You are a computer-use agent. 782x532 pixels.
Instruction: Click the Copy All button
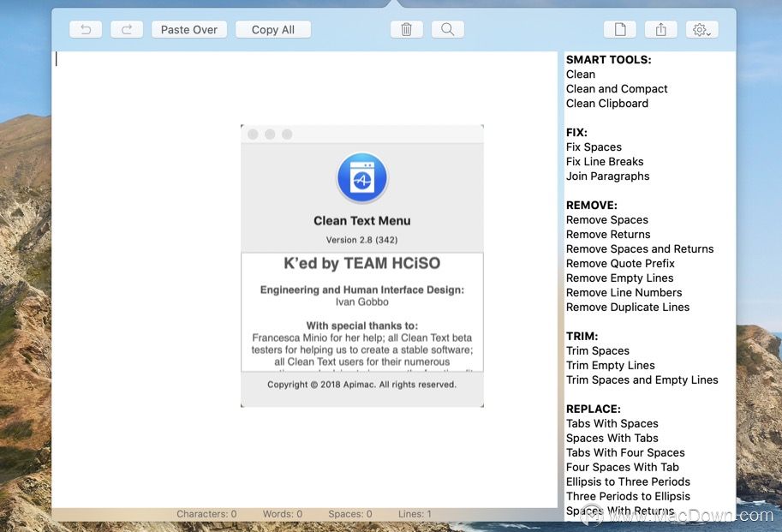coord(273,29)
